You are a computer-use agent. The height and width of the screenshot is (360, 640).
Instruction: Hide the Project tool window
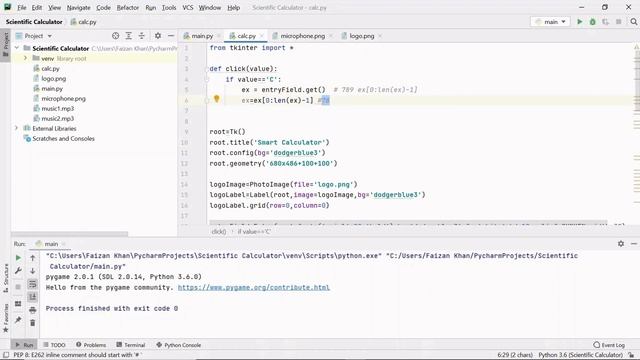coord(171,36)
